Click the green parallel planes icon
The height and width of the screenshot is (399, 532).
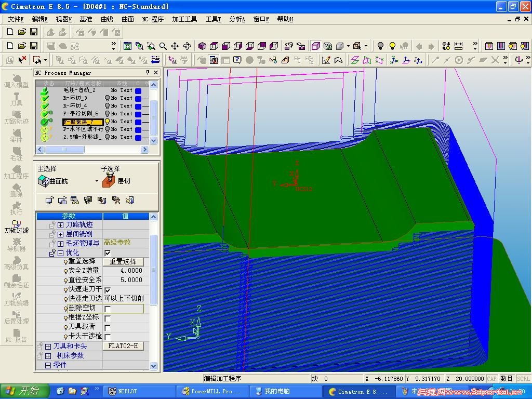[355, 60]
